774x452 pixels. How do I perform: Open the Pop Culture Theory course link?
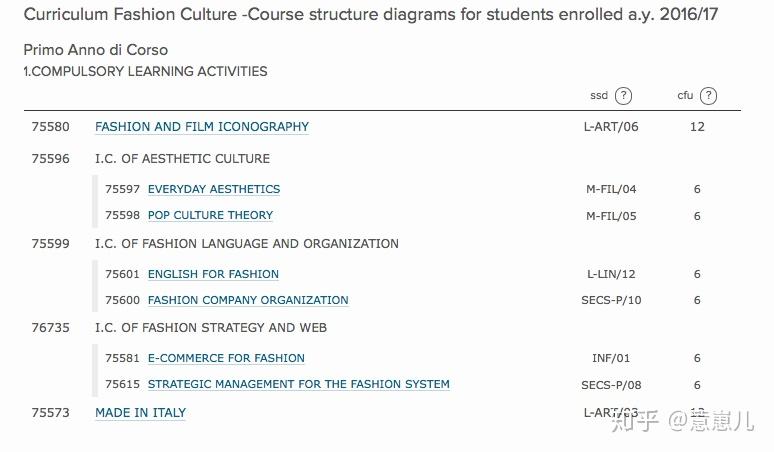(x=210, y=215)
